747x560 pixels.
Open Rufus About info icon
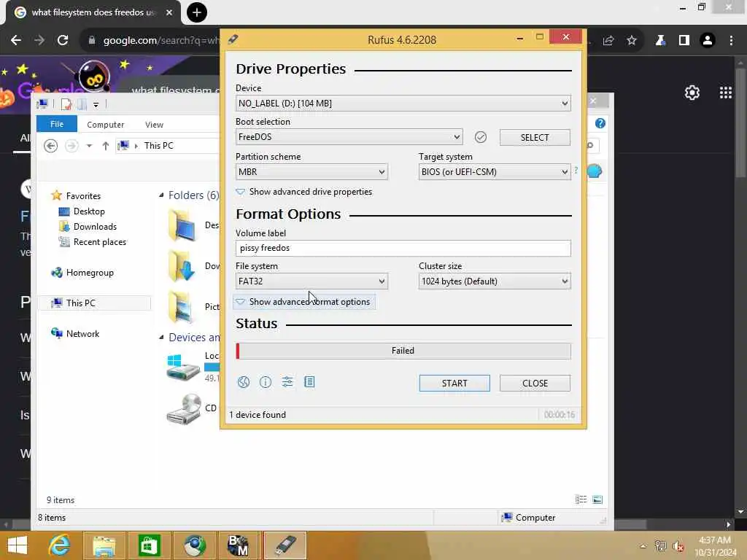tap(266, 382)
